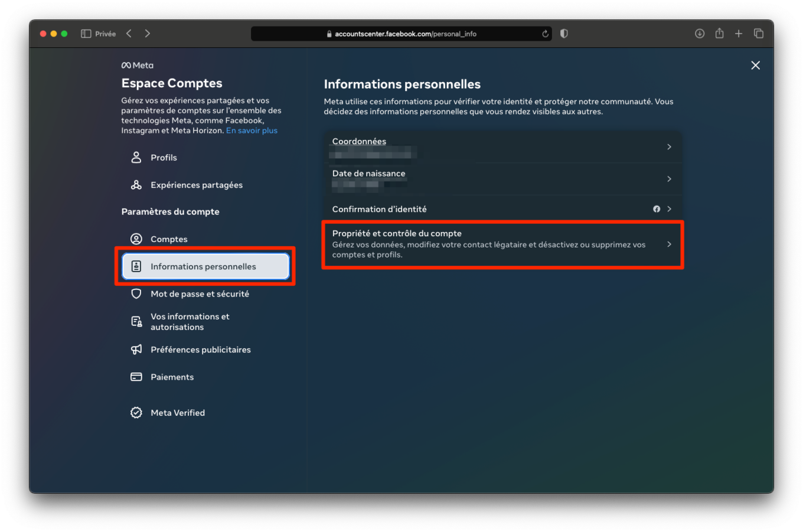Open the Share icon in Safari toolbar

coord(719,33)
